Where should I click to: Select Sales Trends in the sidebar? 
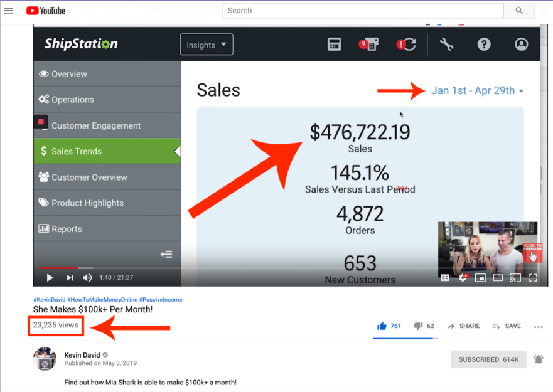pos(107,151)
